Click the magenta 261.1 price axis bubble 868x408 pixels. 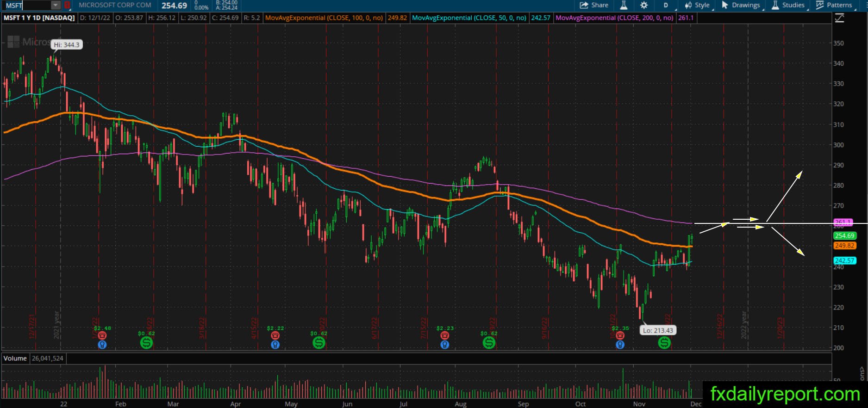pos(843,223)
